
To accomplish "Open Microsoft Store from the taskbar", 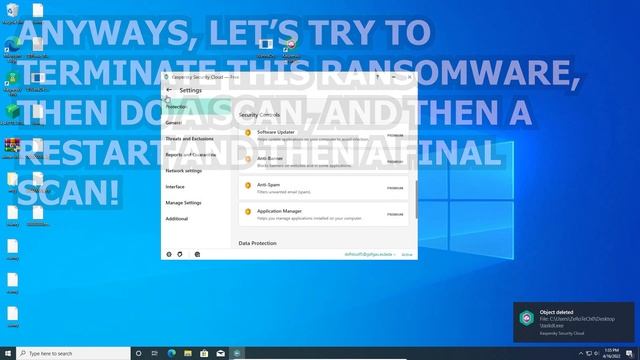I will pos(204,353).
